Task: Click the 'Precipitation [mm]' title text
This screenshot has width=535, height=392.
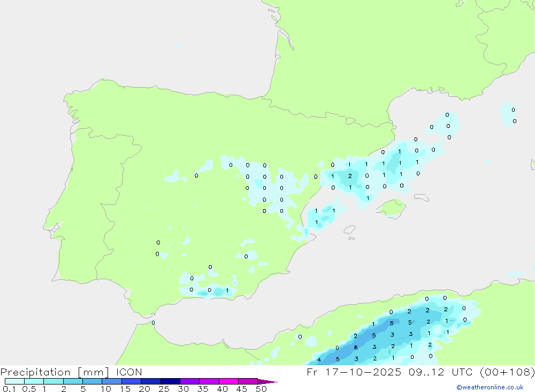Action: pyautogui.click(x=55, y=372)
